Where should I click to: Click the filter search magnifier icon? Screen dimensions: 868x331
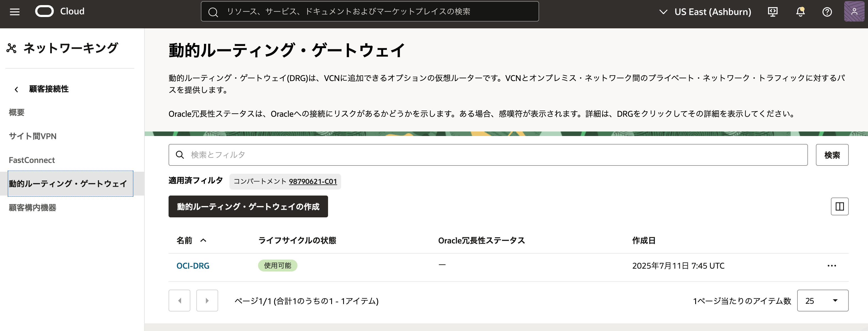click(180, 155)
